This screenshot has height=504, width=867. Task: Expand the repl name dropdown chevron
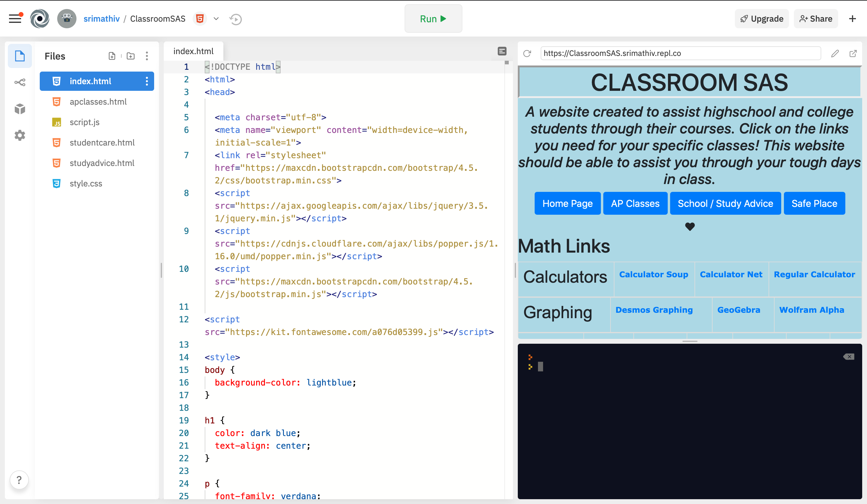216,19
